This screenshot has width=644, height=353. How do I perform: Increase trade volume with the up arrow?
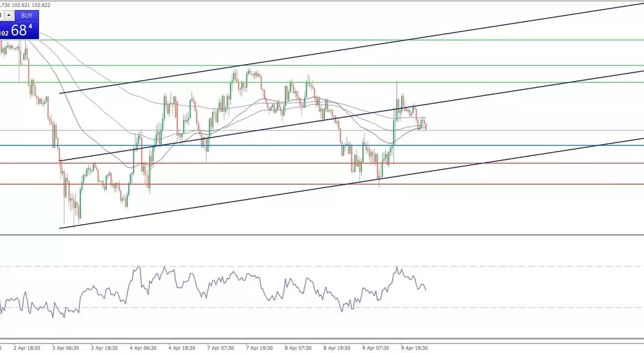10,16
